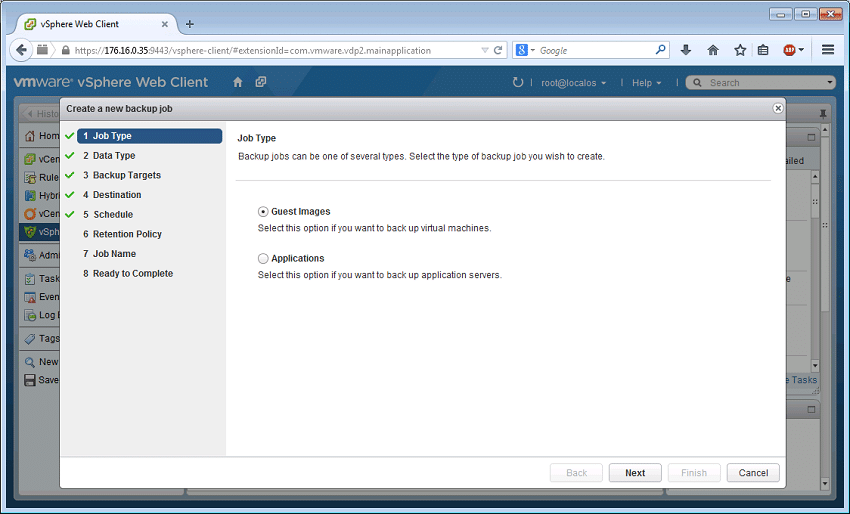Open the URL history dropdown arrow
The width and height of the screenshot is (850, 514).
485,50
